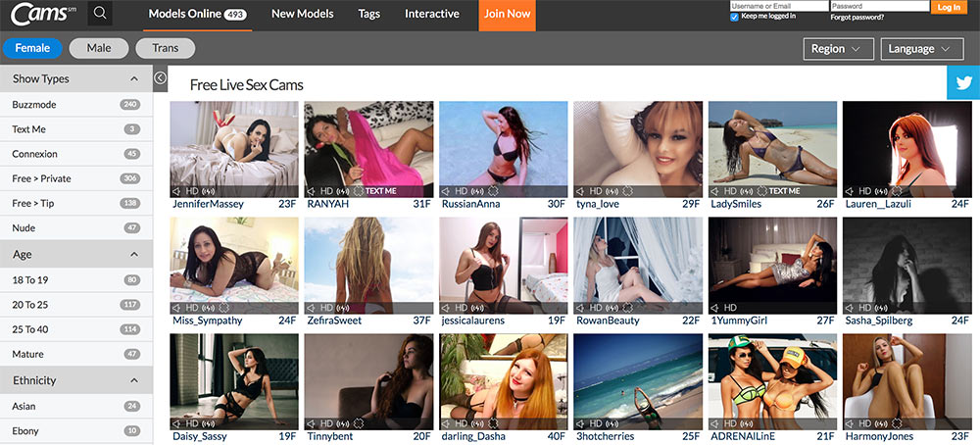Open the Language dropdown
Image resolution: width=980 pixels, height=445 pixels.
921,48
